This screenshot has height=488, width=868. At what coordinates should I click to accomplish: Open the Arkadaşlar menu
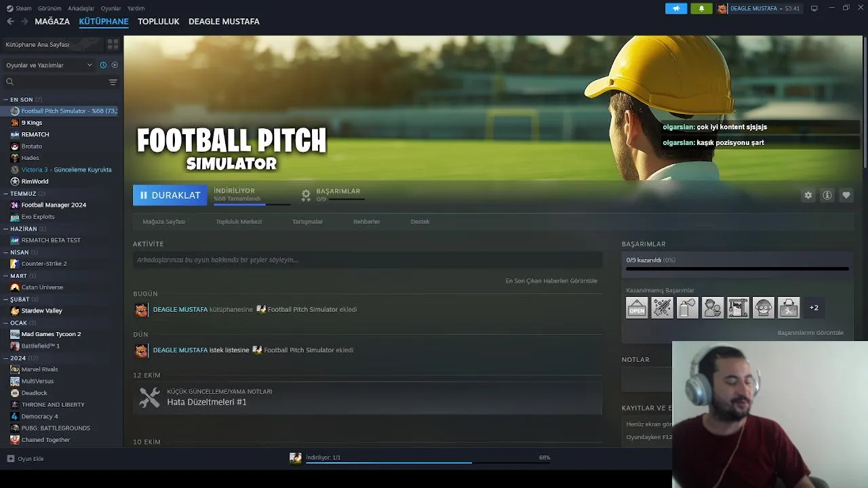coord(81,8)
